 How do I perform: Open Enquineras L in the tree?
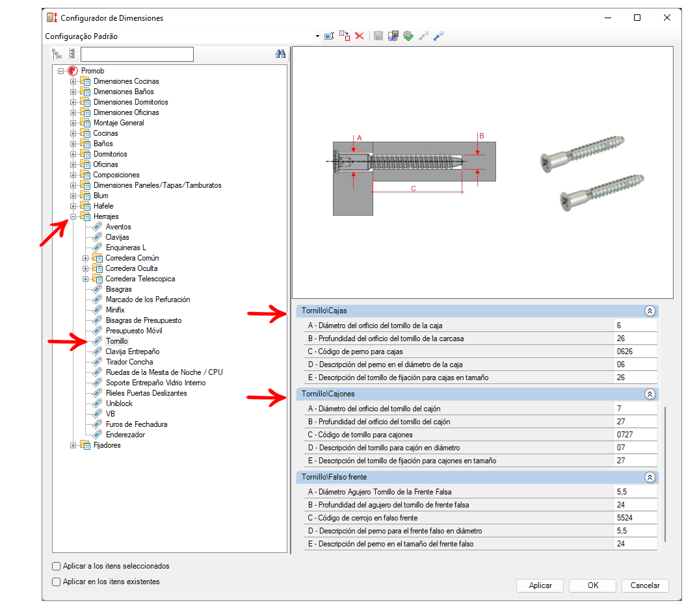click(126, 248)
